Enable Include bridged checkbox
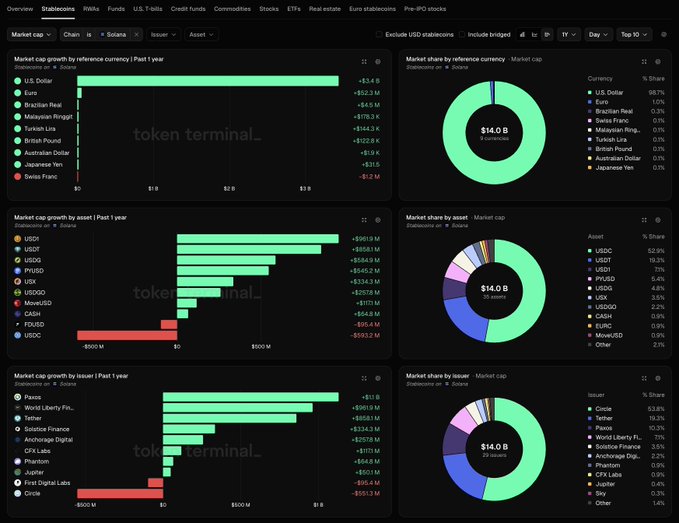 [462, 35]
